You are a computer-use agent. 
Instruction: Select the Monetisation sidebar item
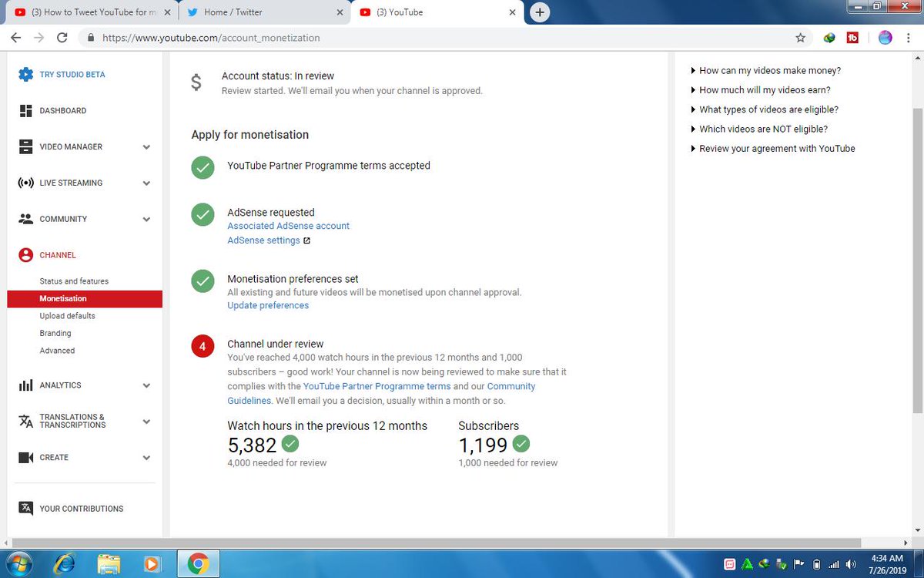[85, 299]
